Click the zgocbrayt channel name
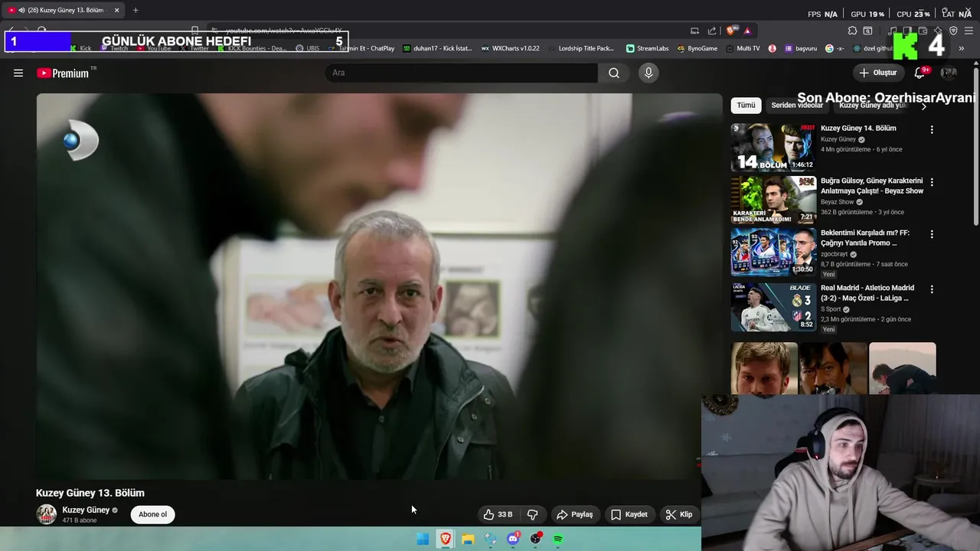 [x=834, y=254]
